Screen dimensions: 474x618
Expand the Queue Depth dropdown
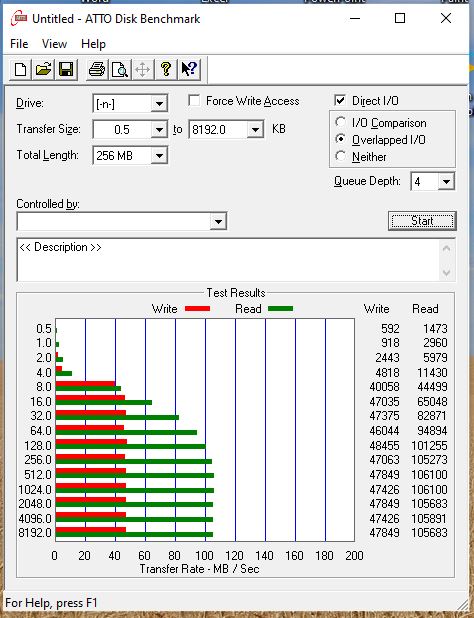tap(446, 182)
